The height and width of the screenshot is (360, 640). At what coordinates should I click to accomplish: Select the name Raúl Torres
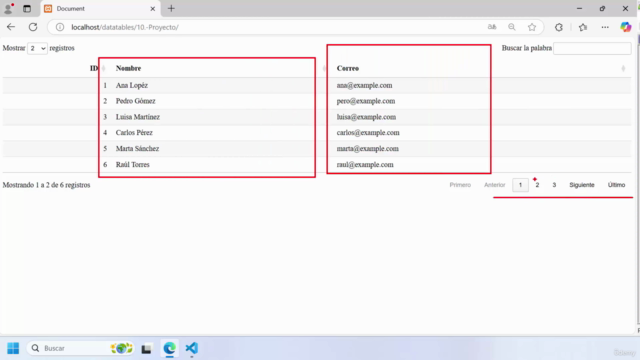(132, 164)
